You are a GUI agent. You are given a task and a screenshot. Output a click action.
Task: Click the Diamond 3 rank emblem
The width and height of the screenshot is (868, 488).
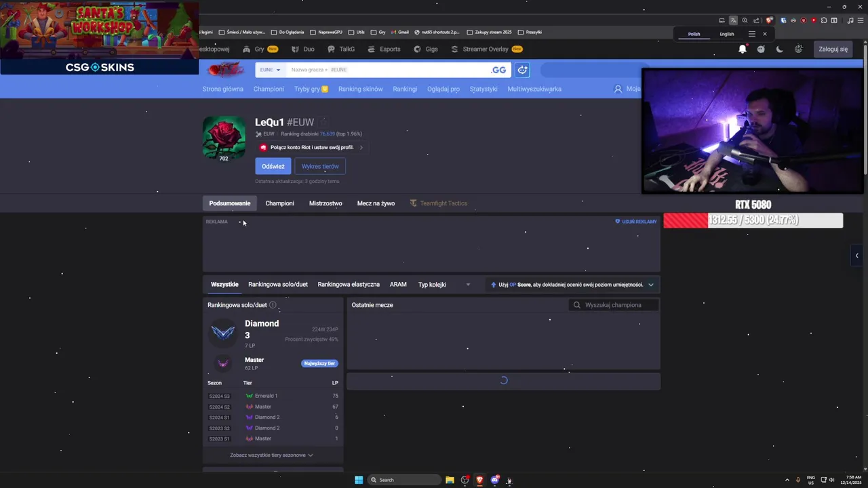(x=223, y=333)
